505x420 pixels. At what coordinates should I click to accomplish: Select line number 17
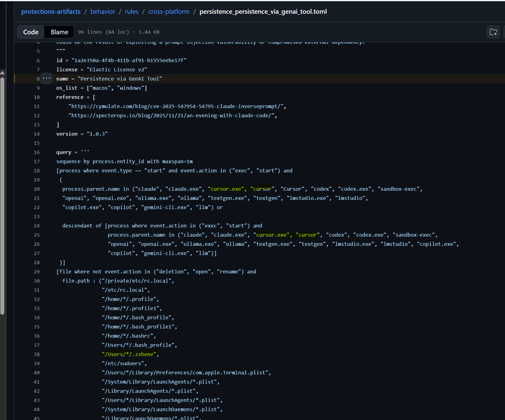pyautogui.click(x=37, y=161)
